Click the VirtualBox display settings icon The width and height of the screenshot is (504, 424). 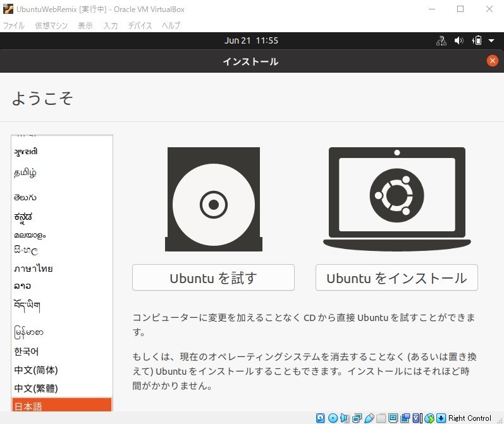tap(393, 418)
